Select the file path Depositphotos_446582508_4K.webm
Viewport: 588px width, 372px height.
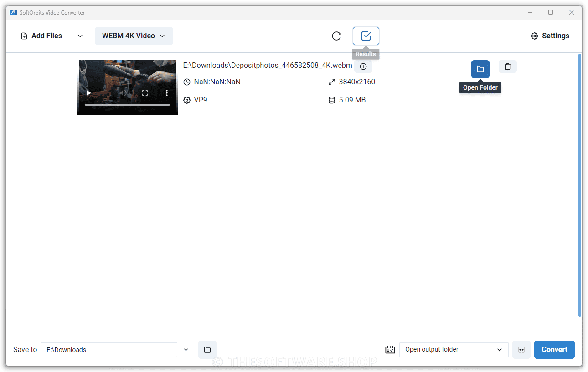pos(268,66)
